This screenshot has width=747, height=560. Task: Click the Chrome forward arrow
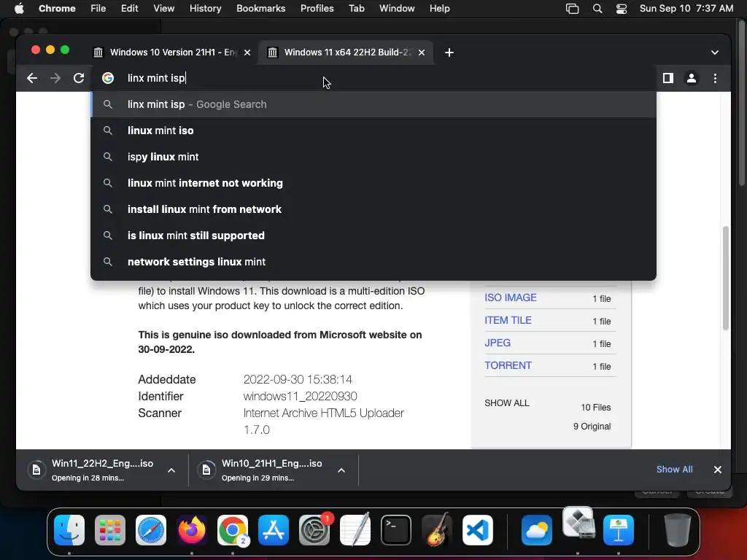[55, 78]
